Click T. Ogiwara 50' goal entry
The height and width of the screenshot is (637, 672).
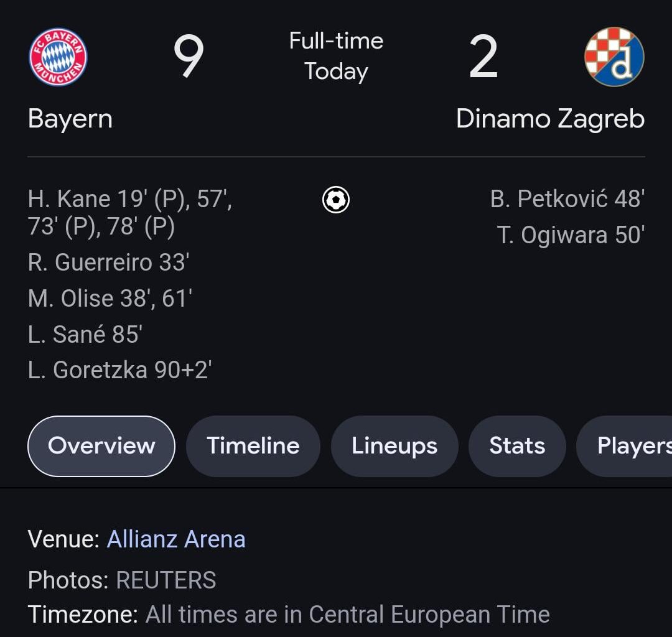pyautogui.click(x=570, y=235)
